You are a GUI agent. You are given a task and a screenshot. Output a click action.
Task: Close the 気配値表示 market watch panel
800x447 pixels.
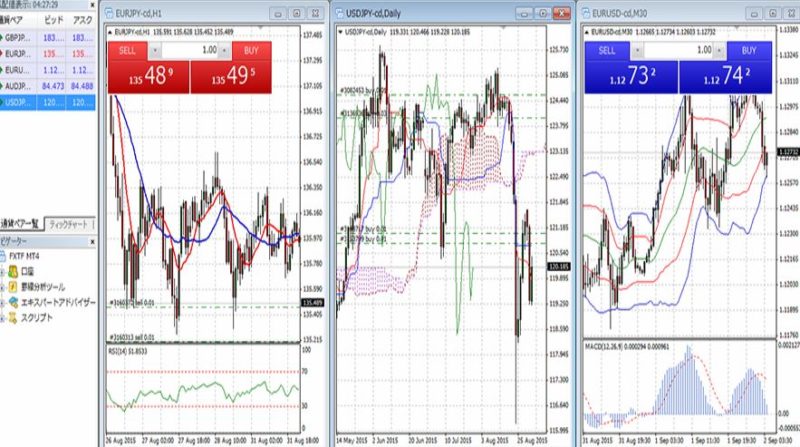92,5
